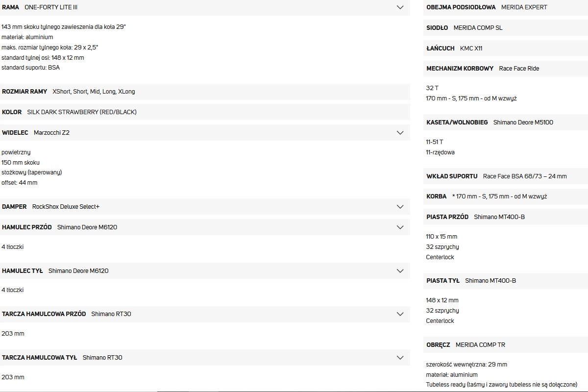Collapse the WIDELEC Marzocchi Z2 chevron
Viewport: 588px width, 392px height.
point(400,132)
